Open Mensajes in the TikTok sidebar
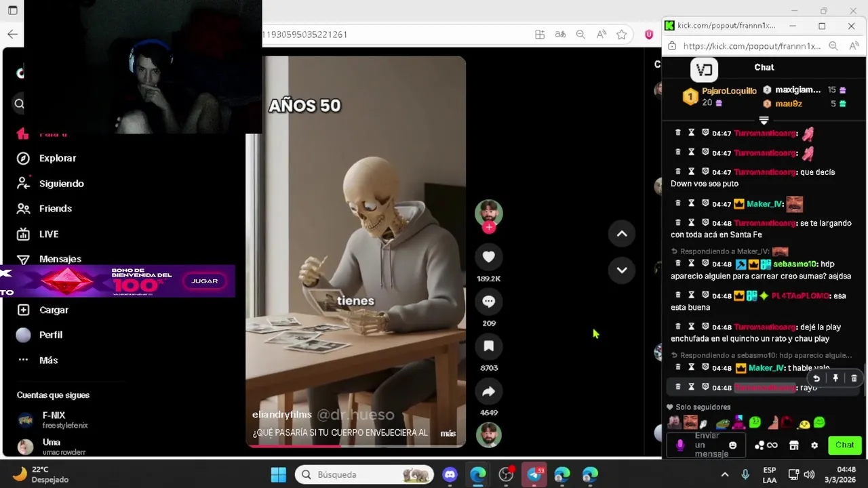This screenshot has width=868, height=488. pos(50,259)
